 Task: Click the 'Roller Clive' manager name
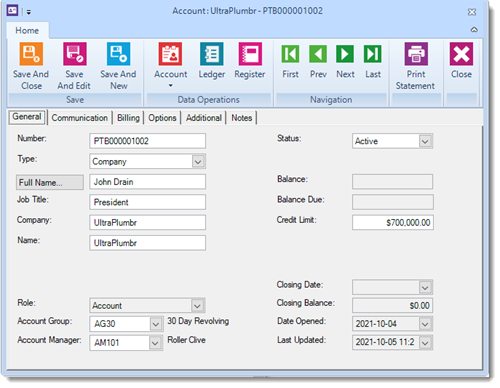click(186, 340)
